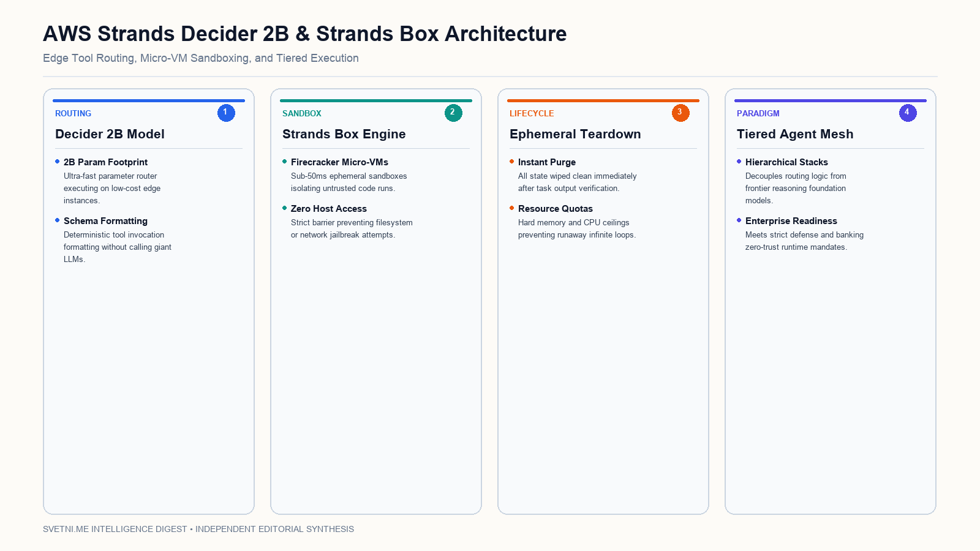Select the "Firecracker Micro-VMs" bullet title
The height and width of the screenshot is (551, 980).
339,162
